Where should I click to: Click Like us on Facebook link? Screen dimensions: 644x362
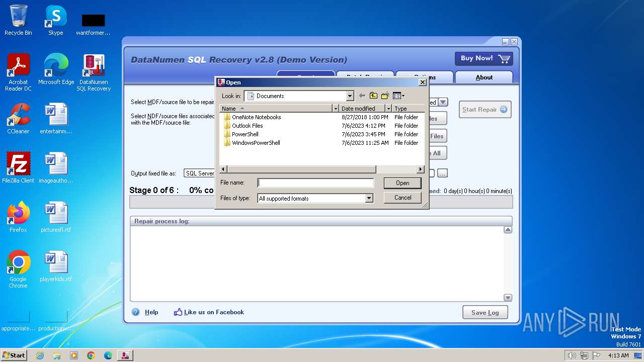(x=214, y=312)
